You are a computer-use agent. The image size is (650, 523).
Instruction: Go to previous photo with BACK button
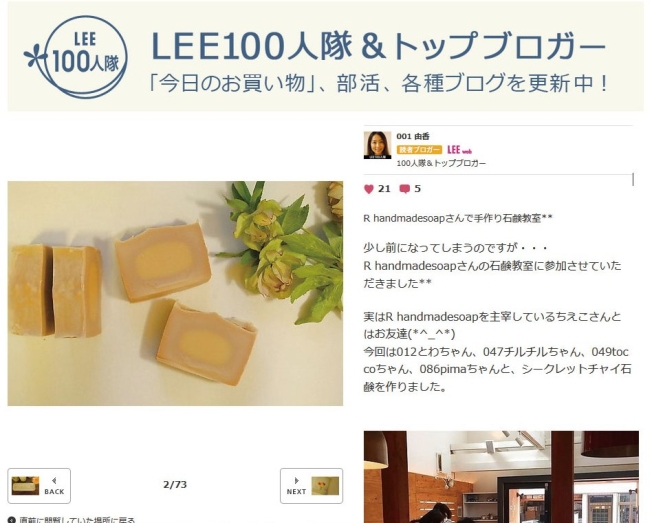pyautogui.click(x=39, y=486)
